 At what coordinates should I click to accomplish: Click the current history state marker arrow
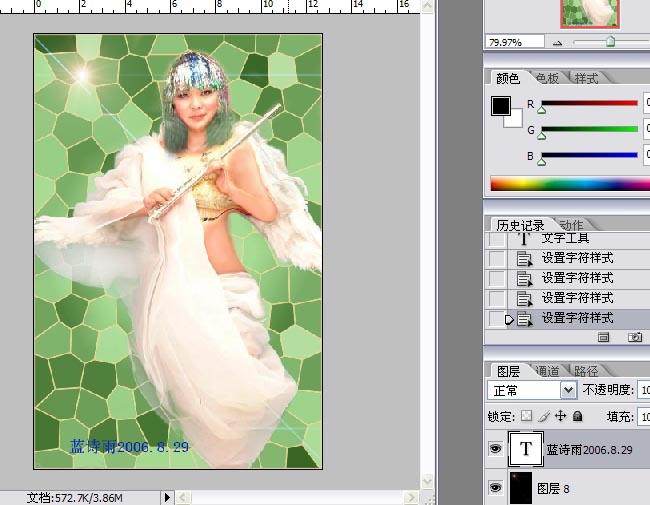[x=509, y=320]
